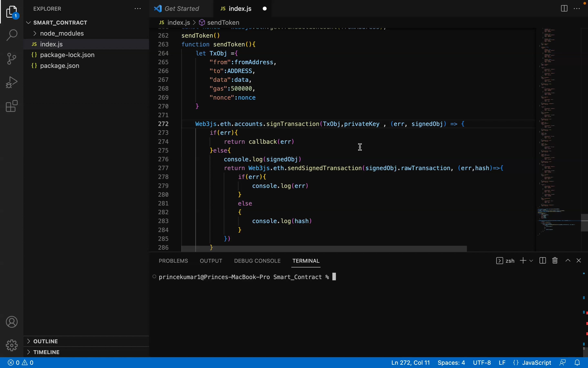Close the terminal panel
Image resolution: width=588 pixels, height=368 pixels.
pyautogui.click(x=579, y=261)
